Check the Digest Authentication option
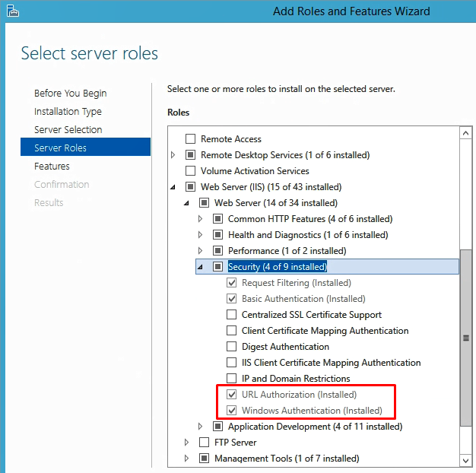476x473 pixels. tap(232, 347)
